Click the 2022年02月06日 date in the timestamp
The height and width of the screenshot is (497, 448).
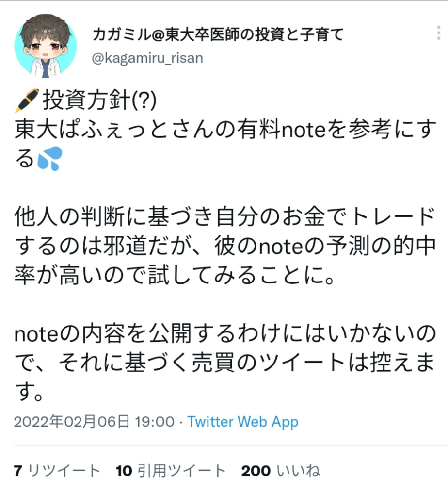click(72, 422)
